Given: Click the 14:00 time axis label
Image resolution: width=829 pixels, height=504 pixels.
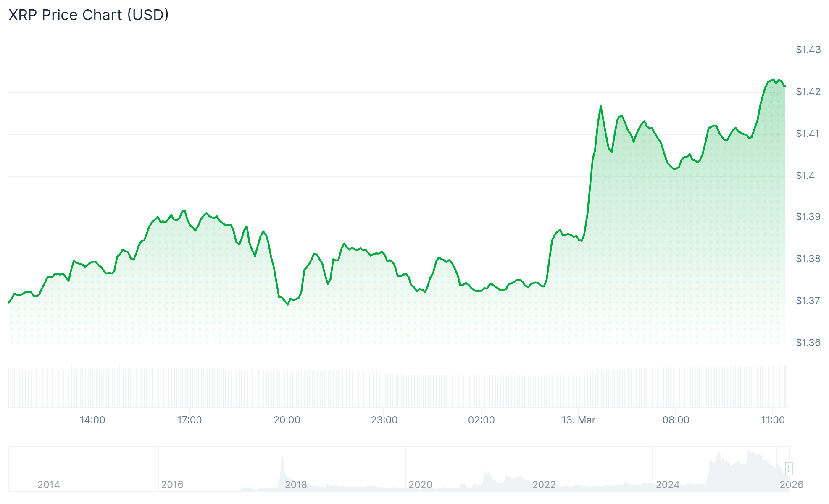Looking at the screenshot, I should pyautogui.click(x=92, y=420).
